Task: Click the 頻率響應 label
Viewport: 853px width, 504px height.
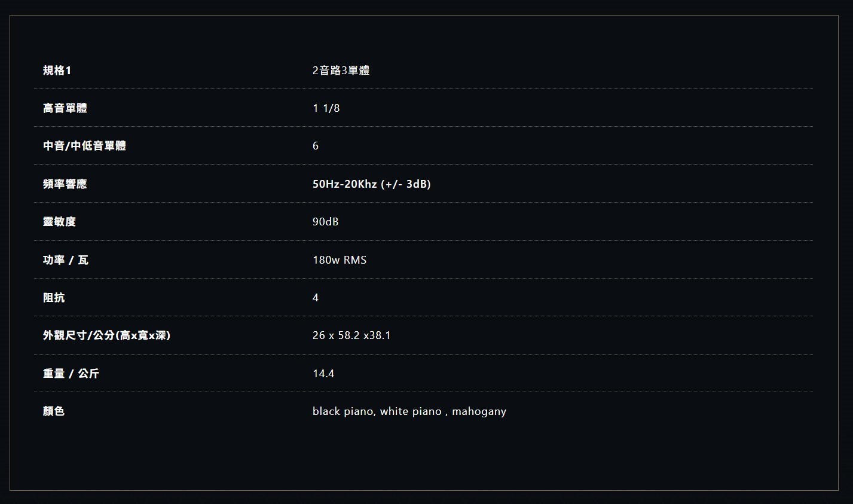Action: 65,184
